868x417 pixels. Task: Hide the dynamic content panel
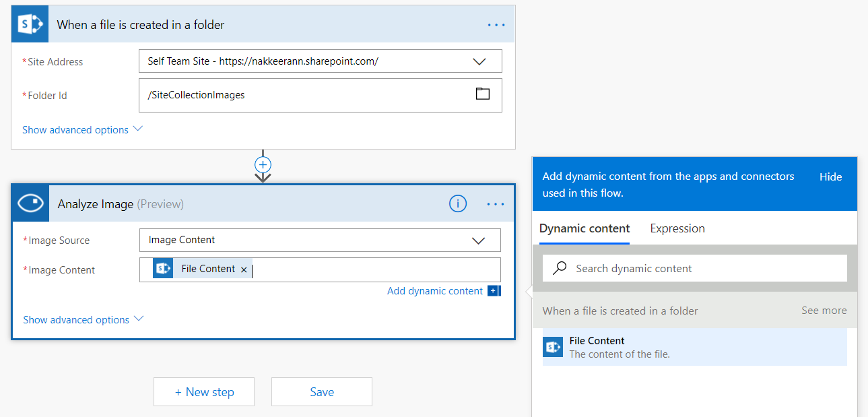pos(830,177)
